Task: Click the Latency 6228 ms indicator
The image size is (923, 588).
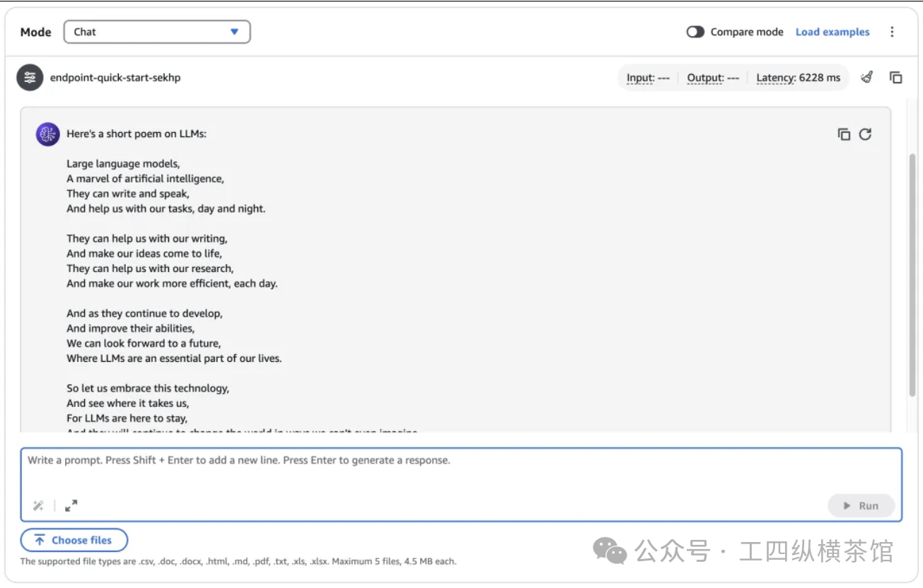Action: coord(798,78)
